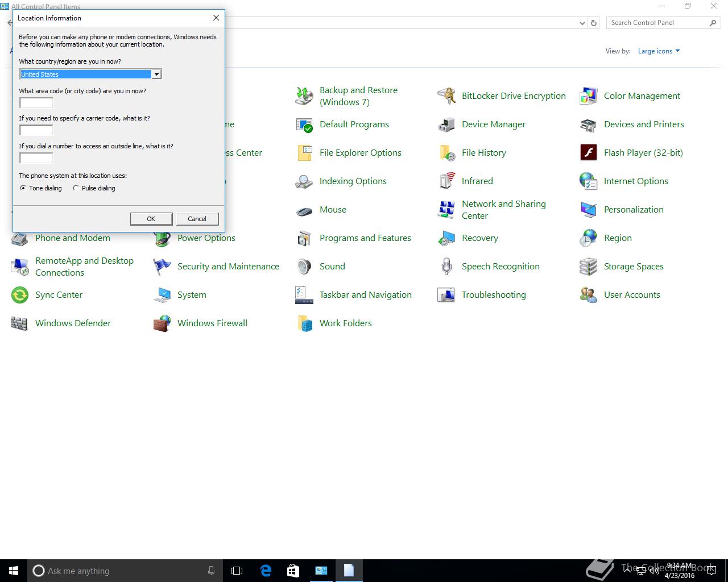This screenshot has width=728, height=582.
Task: Open Color Management icon
Action: point(589,96)
